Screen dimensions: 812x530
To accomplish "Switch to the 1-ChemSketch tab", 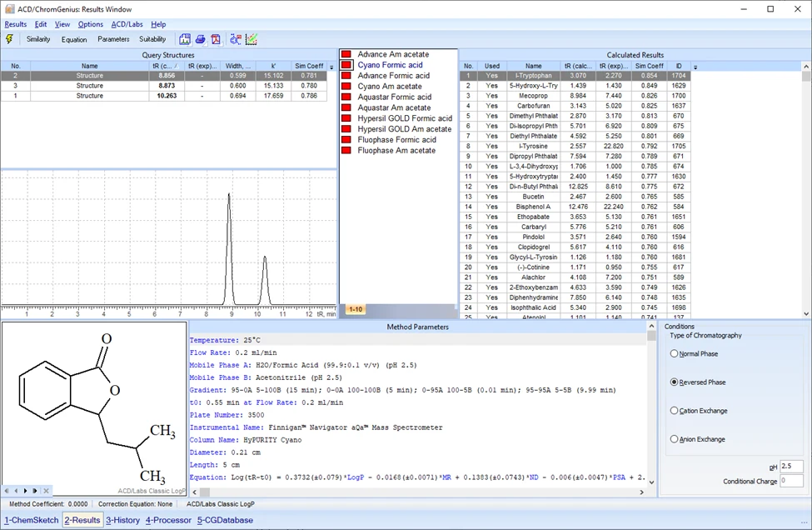I will click(x=32, y=520).
